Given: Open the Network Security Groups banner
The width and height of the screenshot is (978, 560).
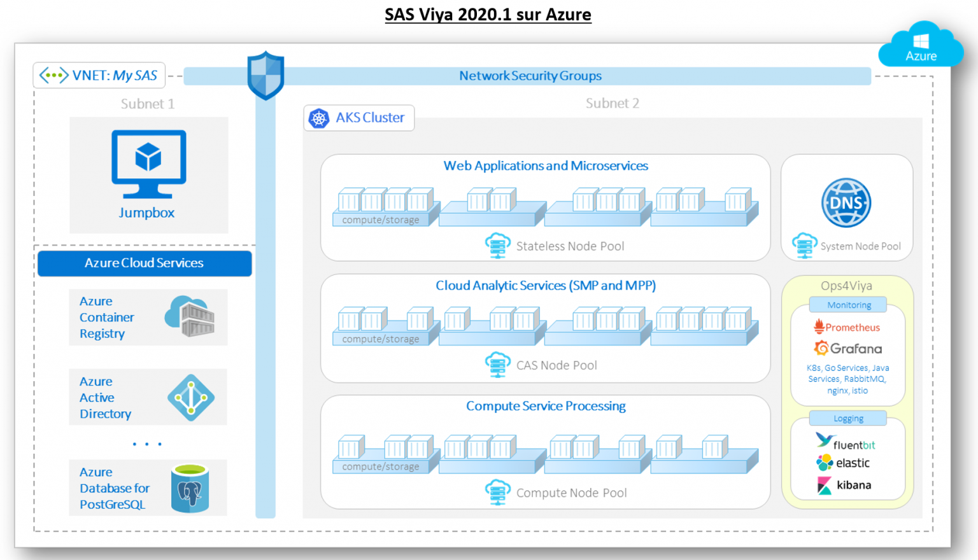Looking at the screenshot, I should (530, 76).
